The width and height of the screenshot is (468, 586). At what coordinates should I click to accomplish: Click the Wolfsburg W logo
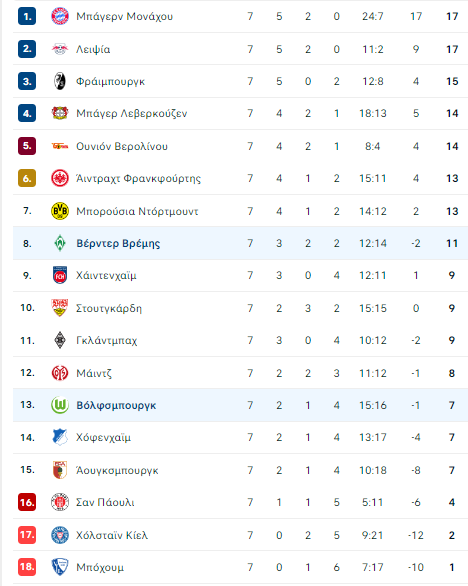tap(60, 405)
